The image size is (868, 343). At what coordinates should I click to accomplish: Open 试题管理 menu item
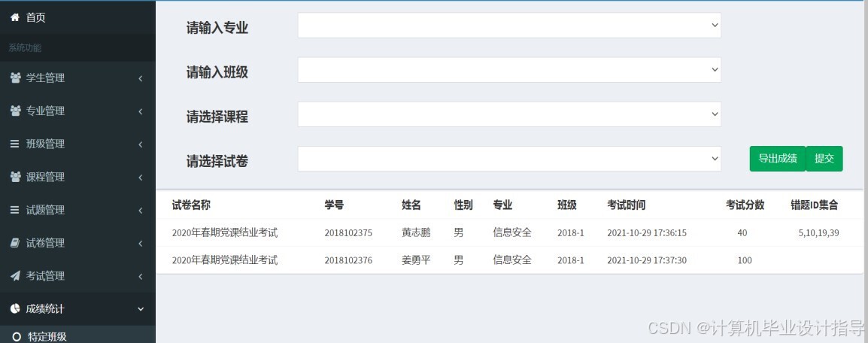(77, 210)
